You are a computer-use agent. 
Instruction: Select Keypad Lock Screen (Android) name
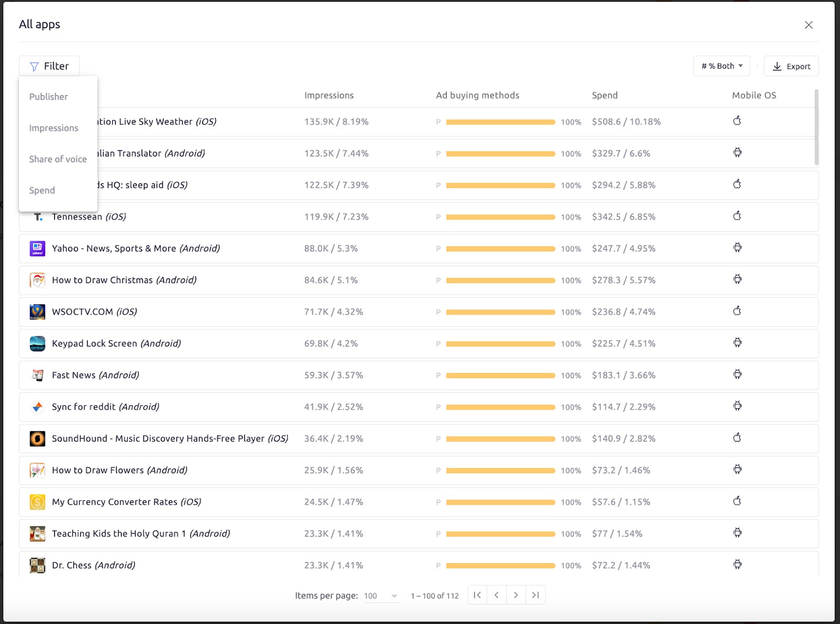117,344
